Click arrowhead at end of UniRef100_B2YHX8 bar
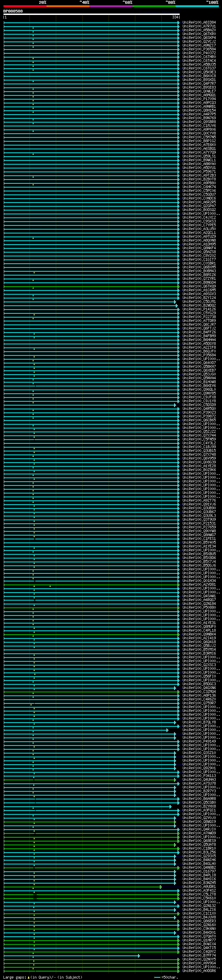The width and height of the screenshot is (222, 980). 171,806
